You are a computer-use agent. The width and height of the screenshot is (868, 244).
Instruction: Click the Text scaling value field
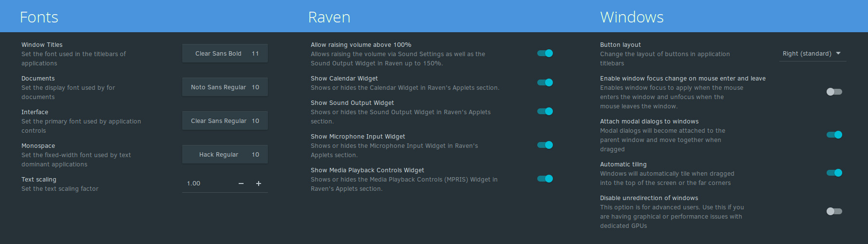click(205, 183)
